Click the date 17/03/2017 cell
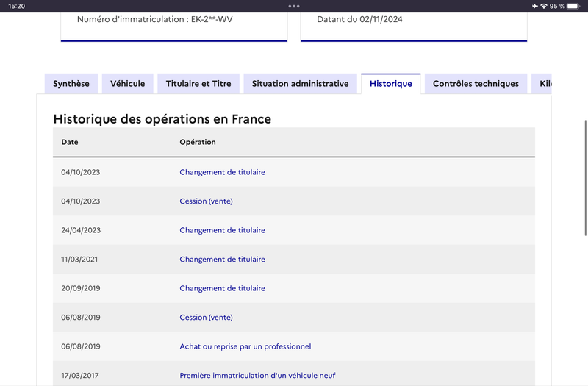Screen dimensions: 588x386 (80, 376)
